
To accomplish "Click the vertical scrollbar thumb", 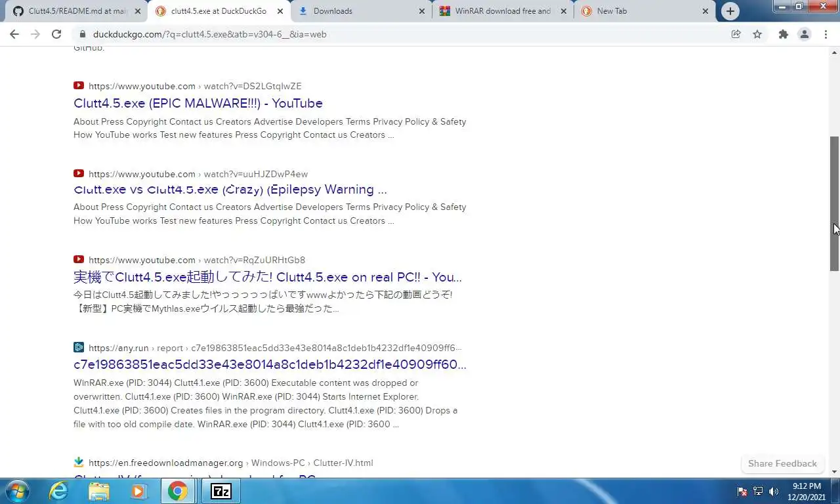I will click(x=835, y=203).
